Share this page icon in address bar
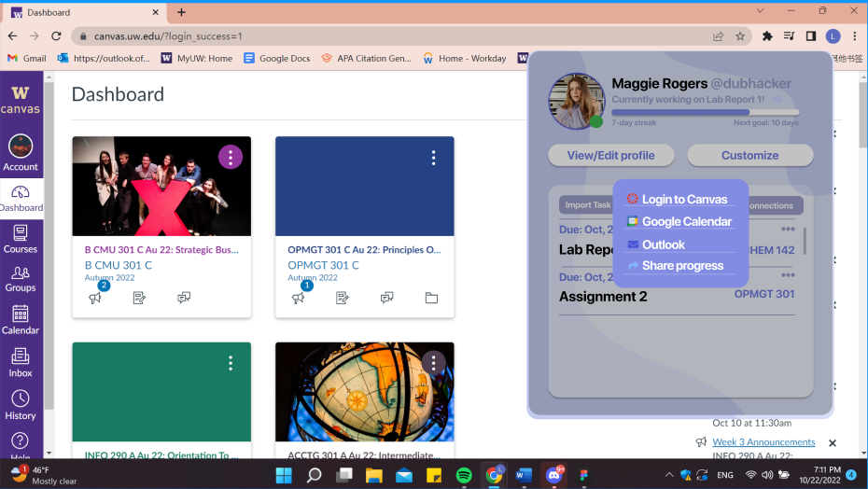The height and width of the screenshot is (489, 868). coord(719,36)
